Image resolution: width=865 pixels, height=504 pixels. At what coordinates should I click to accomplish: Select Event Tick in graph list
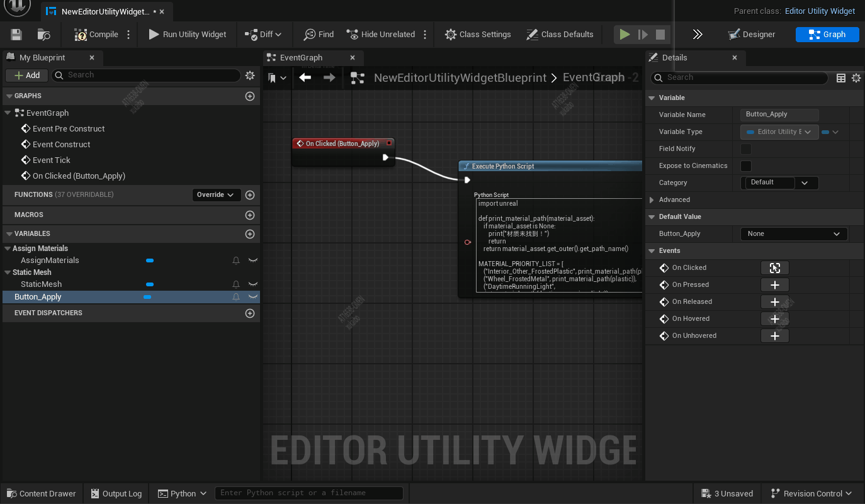tap(52, 160)
